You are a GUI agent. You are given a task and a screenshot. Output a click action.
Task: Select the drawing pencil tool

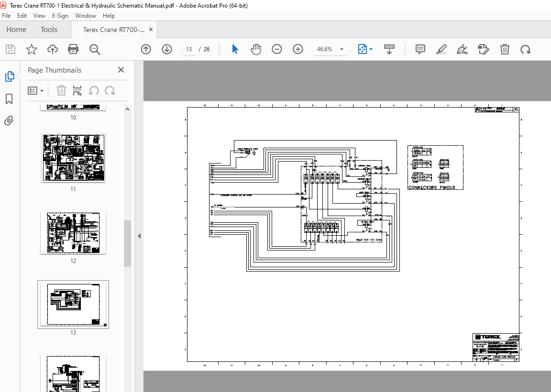[x=441, y=49]
